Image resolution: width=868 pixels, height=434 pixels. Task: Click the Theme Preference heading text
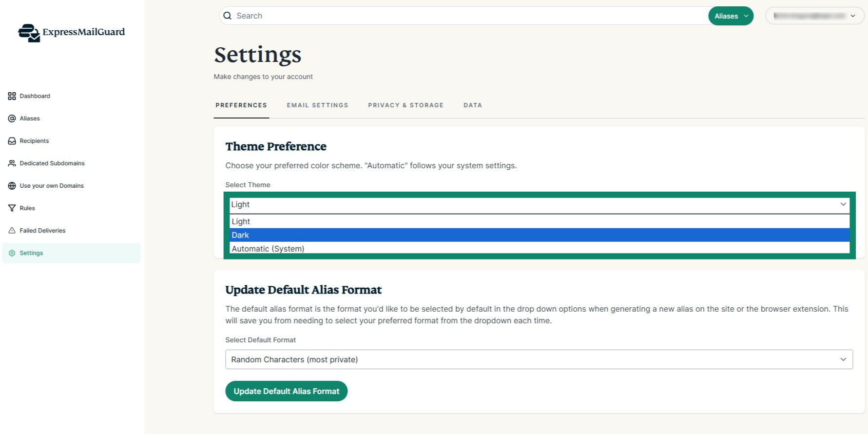[x=276, y=146]
